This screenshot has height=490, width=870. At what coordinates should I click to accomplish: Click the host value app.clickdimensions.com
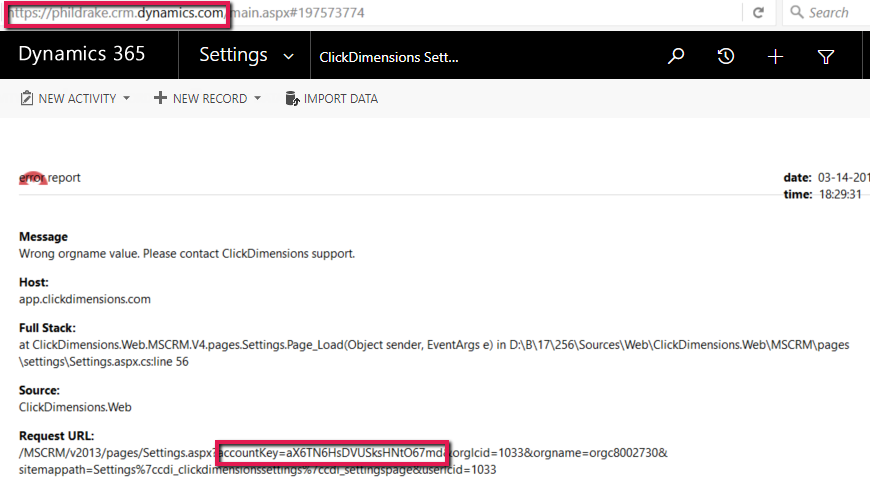coord(84,299)
